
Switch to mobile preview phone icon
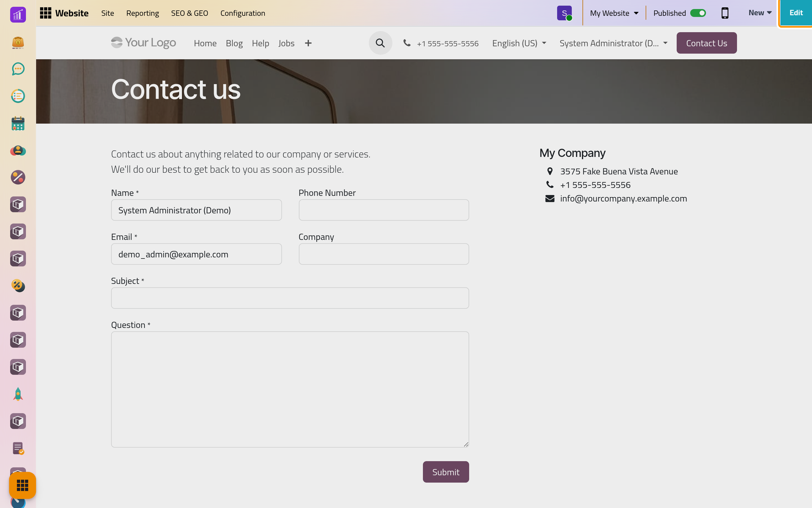[x=725, y=13]
